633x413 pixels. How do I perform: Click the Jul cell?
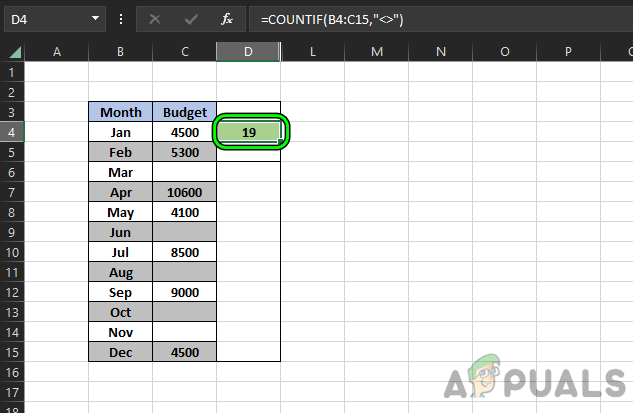[x=121, y=252]
